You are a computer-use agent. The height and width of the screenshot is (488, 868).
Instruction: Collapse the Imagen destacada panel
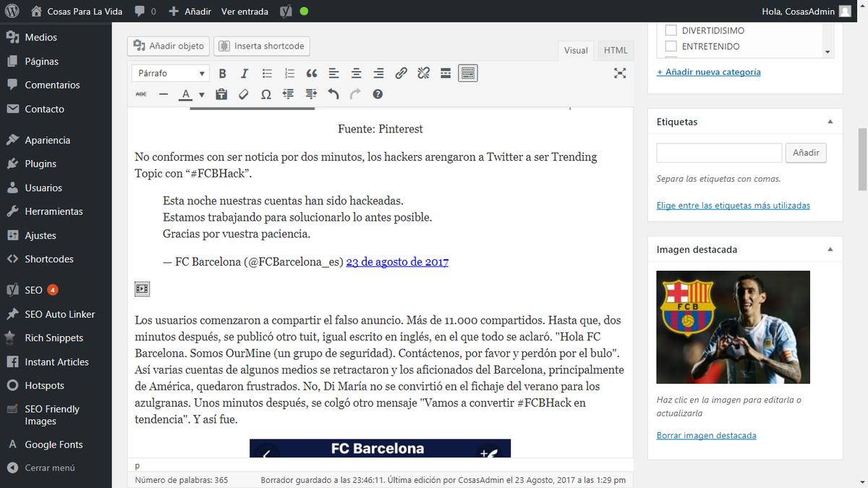click(830, 249)
